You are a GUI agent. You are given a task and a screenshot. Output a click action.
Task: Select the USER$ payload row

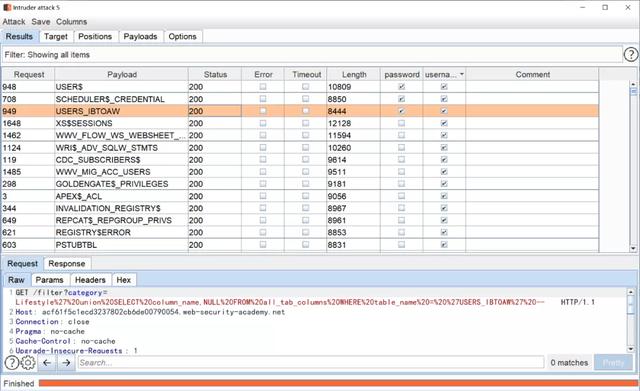click(300, 87)
